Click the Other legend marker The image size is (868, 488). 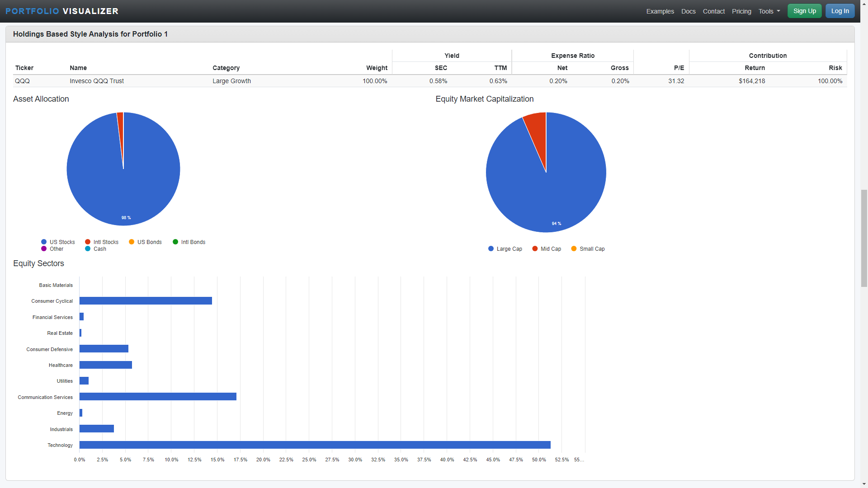[44, 249]
